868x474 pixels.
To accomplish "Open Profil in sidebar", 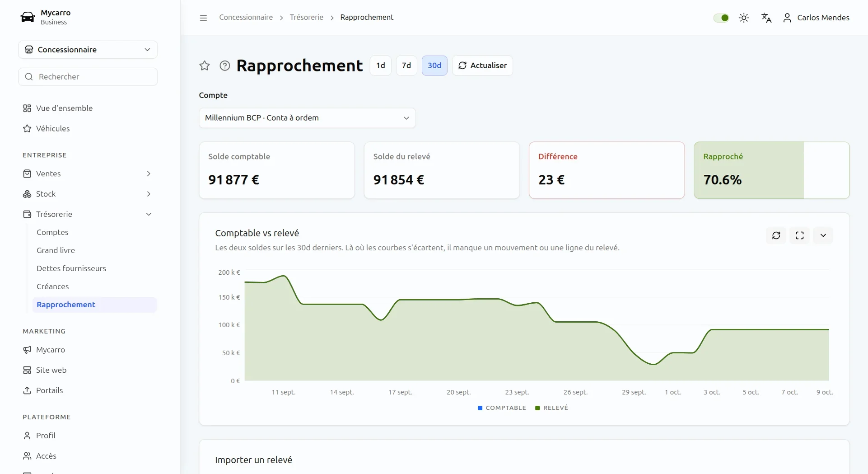I will tap(88, 436).
